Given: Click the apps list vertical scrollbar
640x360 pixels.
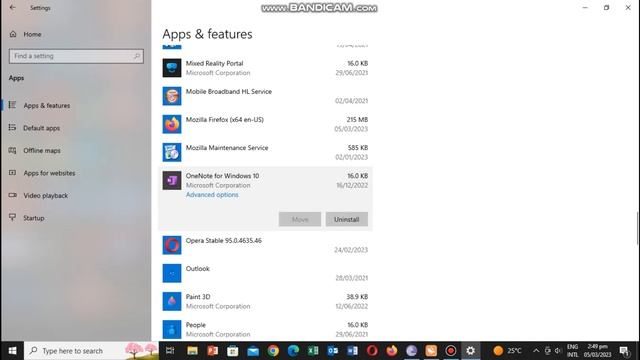Looking at the screenshot, I should [637, 229].
